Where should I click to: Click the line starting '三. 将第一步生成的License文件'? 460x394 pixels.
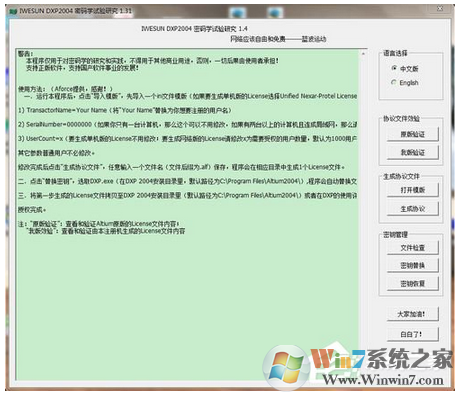point(187,195)
